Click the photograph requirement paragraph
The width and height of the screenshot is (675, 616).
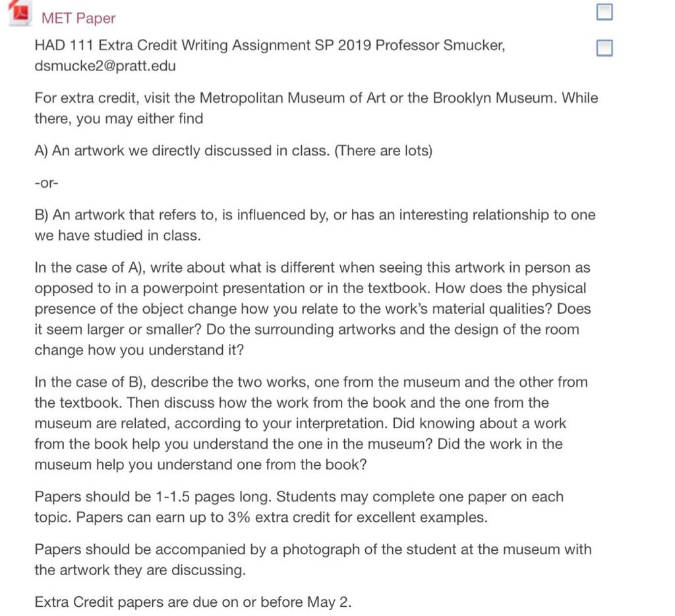pos(313,559)
